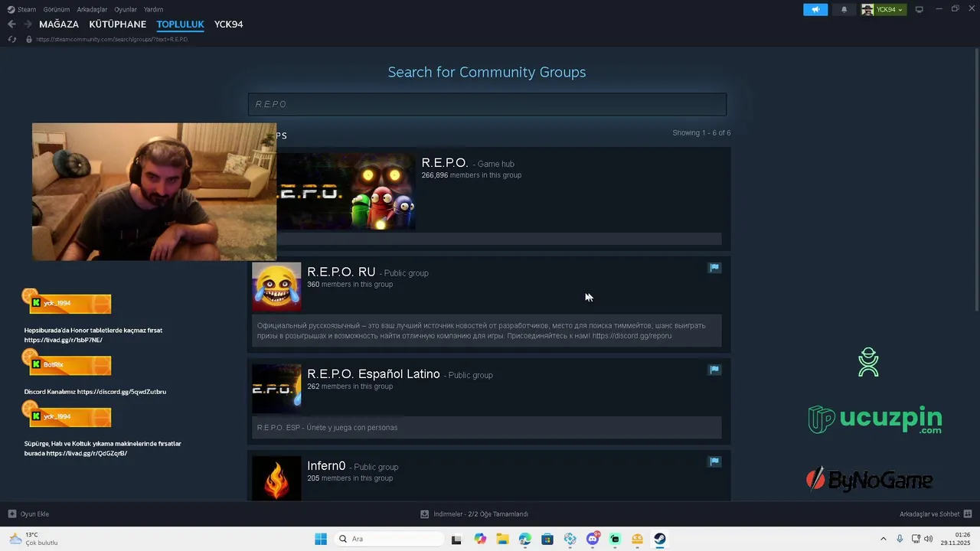Click the Oyun Ekle plus icon

point(12,514)
